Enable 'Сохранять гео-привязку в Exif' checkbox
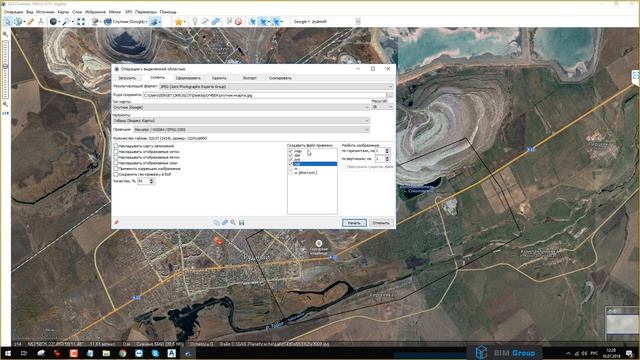Image resolution: width=640 pixels, height=360 pixels. point(116,174)
